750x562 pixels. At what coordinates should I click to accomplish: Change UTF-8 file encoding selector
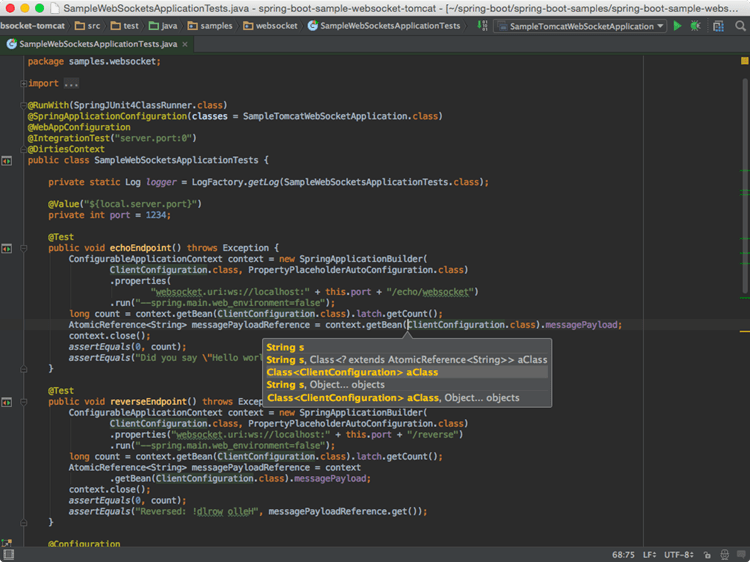click(678, 555)
